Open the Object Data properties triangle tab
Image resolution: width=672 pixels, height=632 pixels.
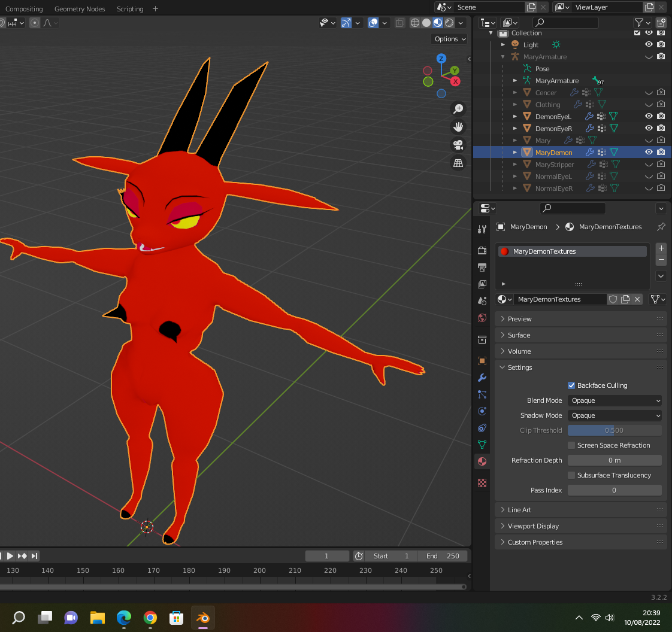482,445
